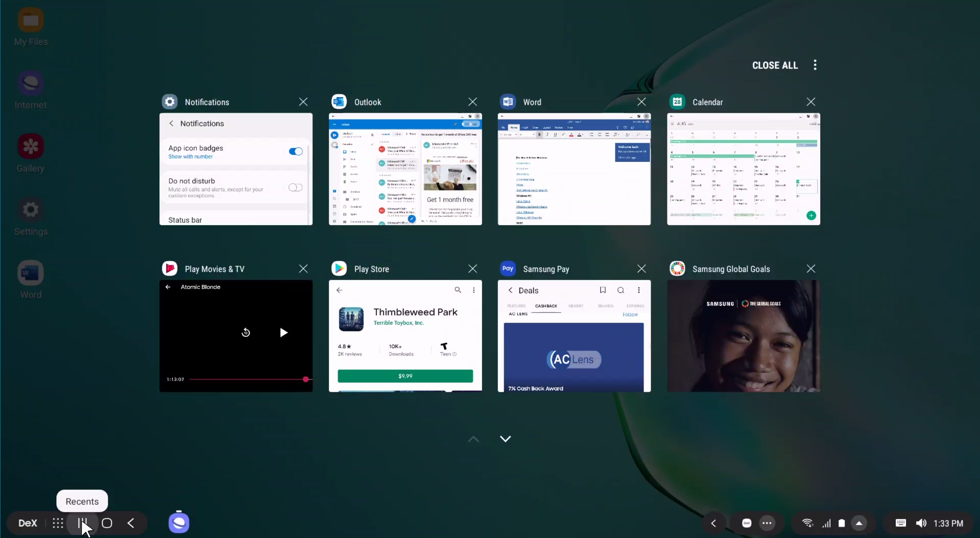
Task: Show previous page of recent apps
Action: (473, 439)
